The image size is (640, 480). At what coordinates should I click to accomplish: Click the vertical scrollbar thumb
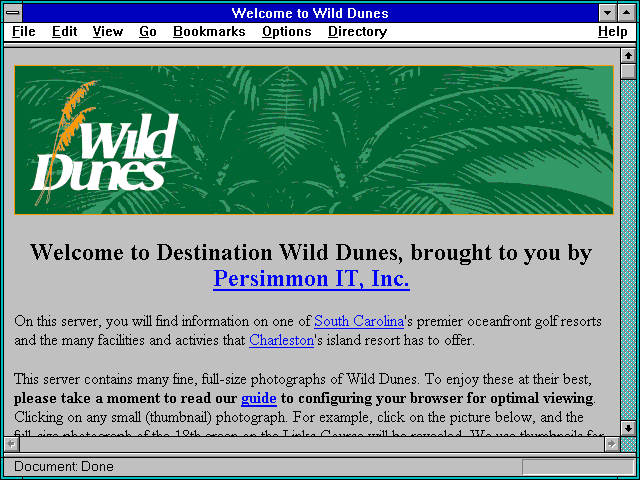coord(628,71)
